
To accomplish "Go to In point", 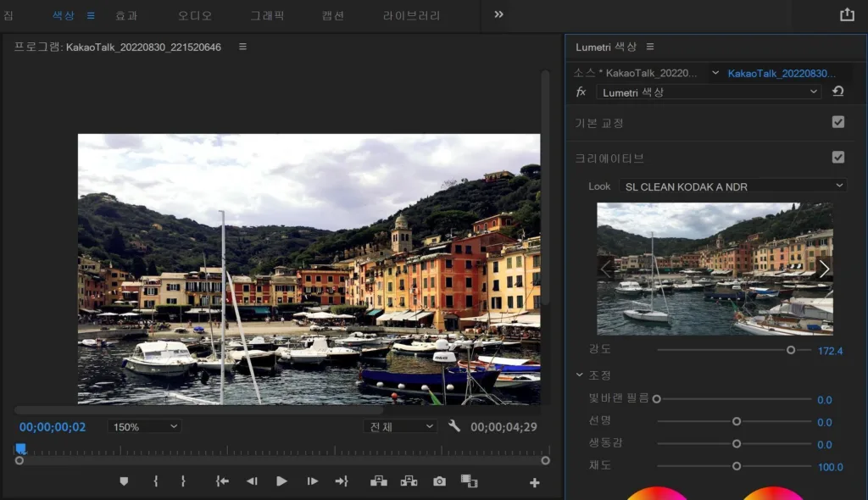I will click(x=222, y=481).
